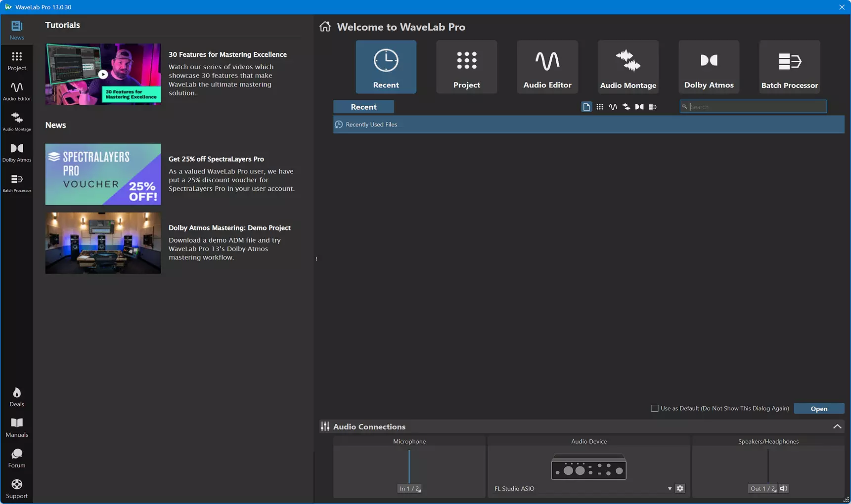Collapse the Audio Connections panel
Screen dimensions: 851x504
837,426
